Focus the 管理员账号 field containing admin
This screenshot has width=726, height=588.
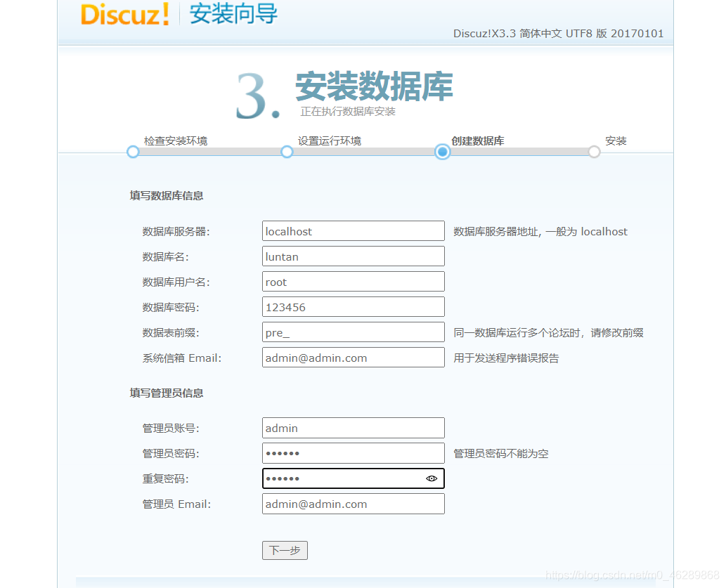tap(354, 428)
